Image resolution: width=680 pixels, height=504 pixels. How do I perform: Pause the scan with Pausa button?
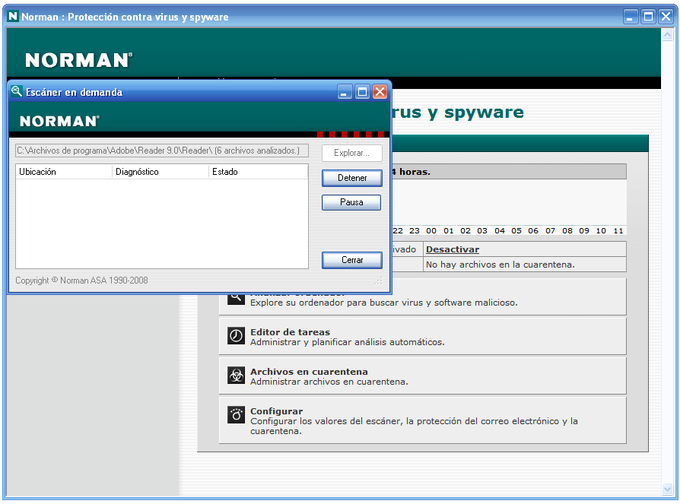tap(351, 202)
